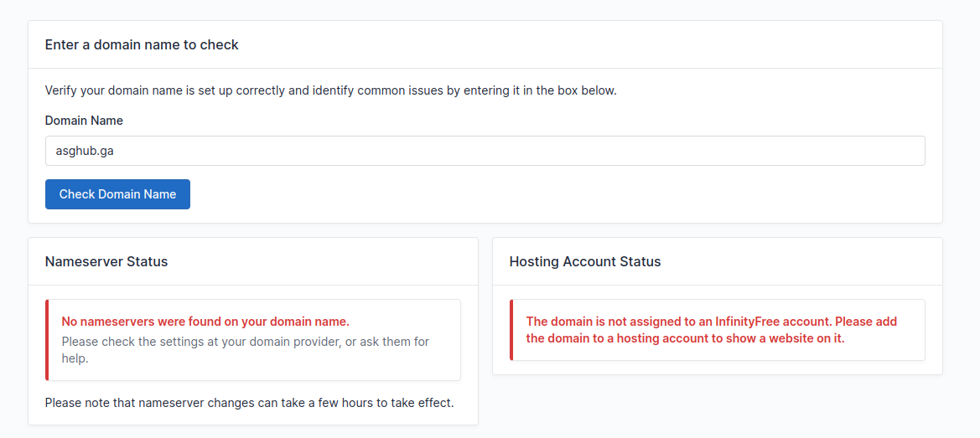This screenshot has width=980, height=438.
Task: Click the red left border of the nameserver alert
Action: coord(48,340)
